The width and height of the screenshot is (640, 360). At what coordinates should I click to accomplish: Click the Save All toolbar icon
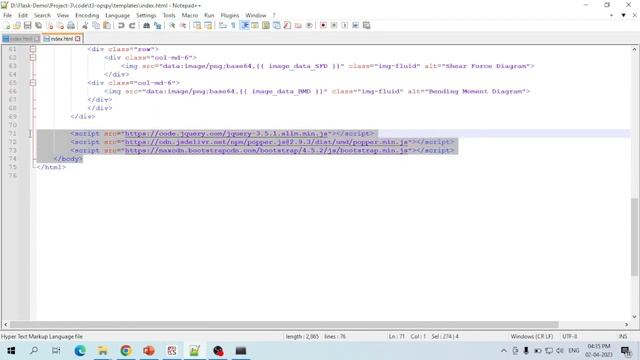coord(39,25)
